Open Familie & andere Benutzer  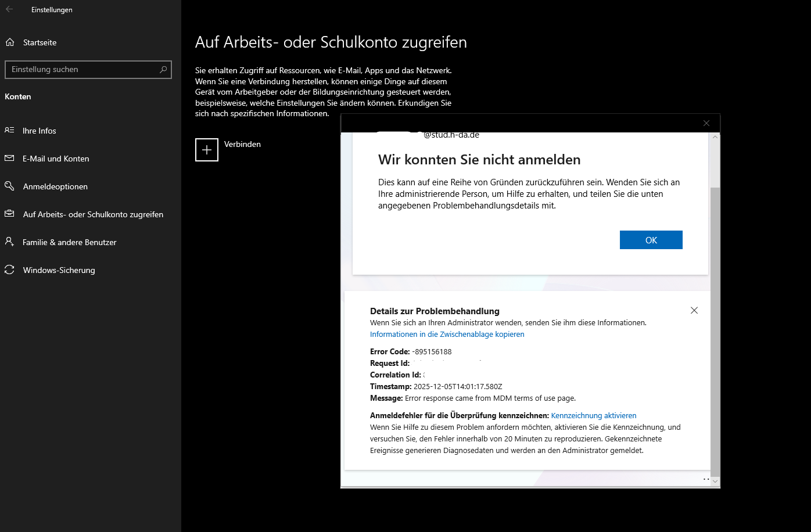click(69, 242)
